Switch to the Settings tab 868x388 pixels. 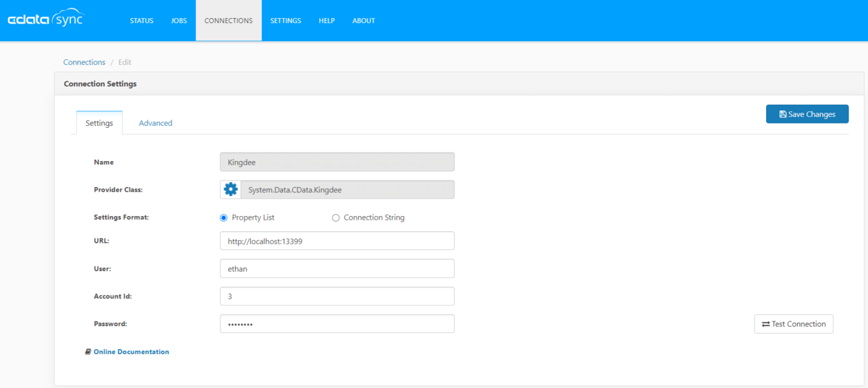[99, 123]
